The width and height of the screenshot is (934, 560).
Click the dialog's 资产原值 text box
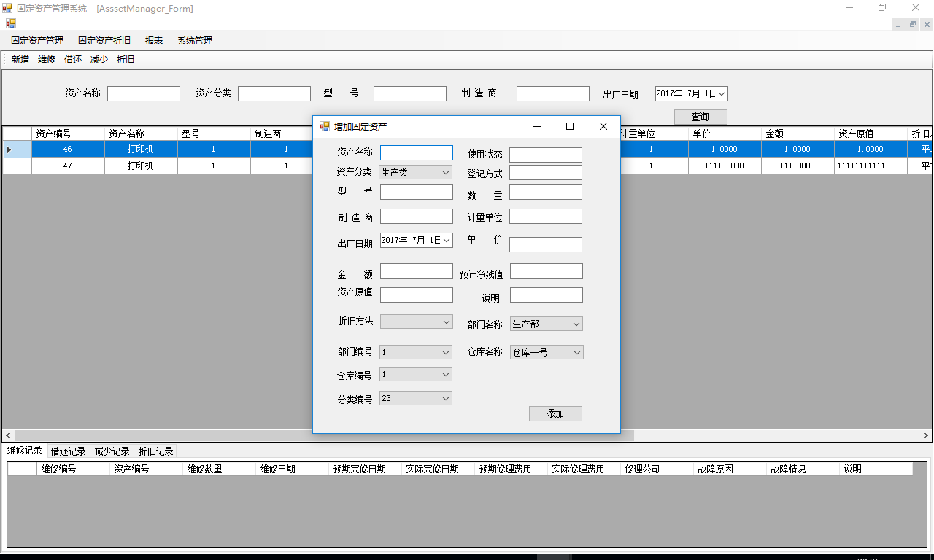(417, 295)
